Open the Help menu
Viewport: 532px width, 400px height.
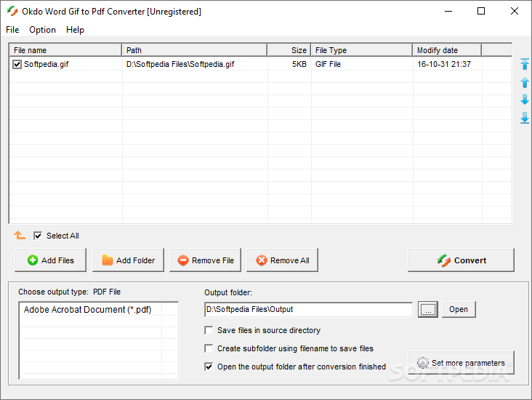pyautogui.click(x=75, y=30)
